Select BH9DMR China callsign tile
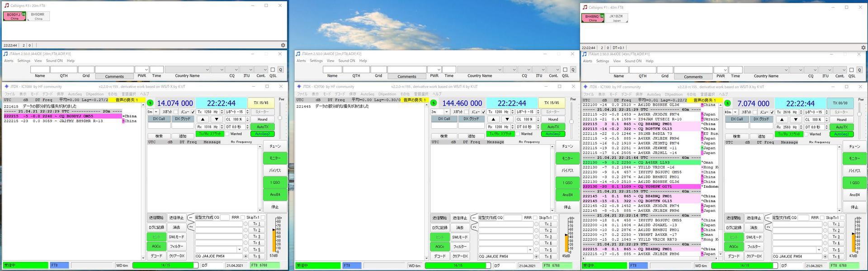Screen dimensions: 868x271 point(38,16)
